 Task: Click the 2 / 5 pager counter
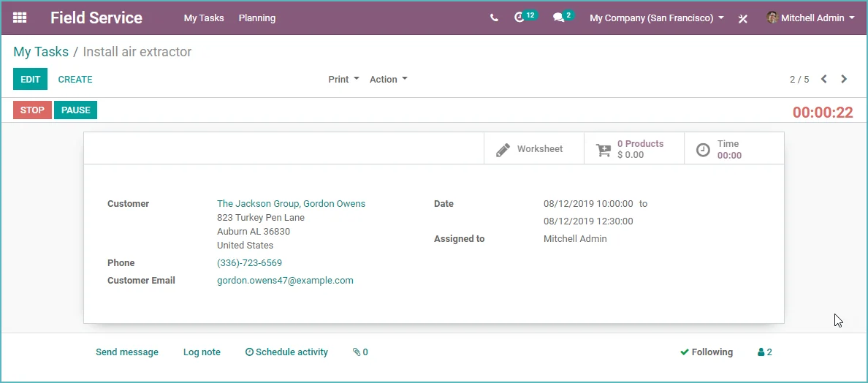(x=799, y=80)
